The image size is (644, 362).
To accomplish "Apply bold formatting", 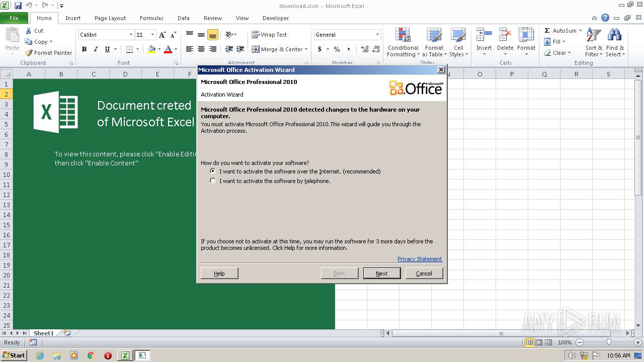I will pyautogui.click(x=84, y=49).
